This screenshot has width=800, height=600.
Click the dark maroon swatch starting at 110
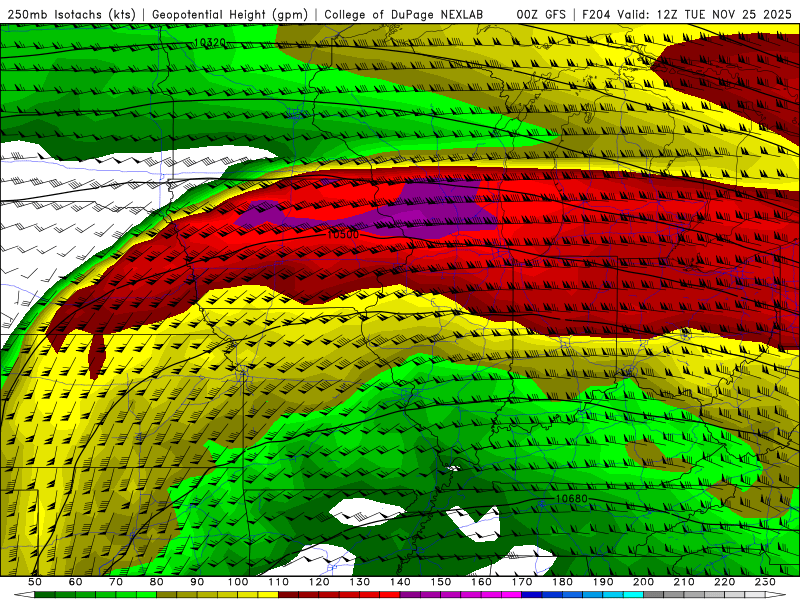click(288, 594)
